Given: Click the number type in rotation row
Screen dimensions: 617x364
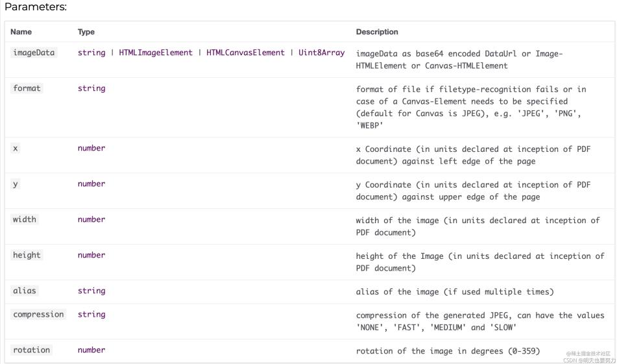Looking at the screenshot, I should coord(91,350).
